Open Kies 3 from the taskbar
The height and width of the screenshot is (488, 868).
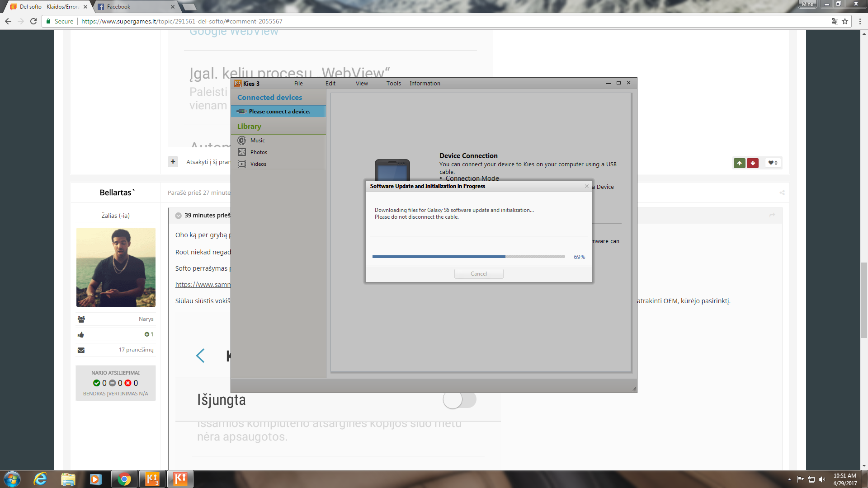tap(152, 479)
